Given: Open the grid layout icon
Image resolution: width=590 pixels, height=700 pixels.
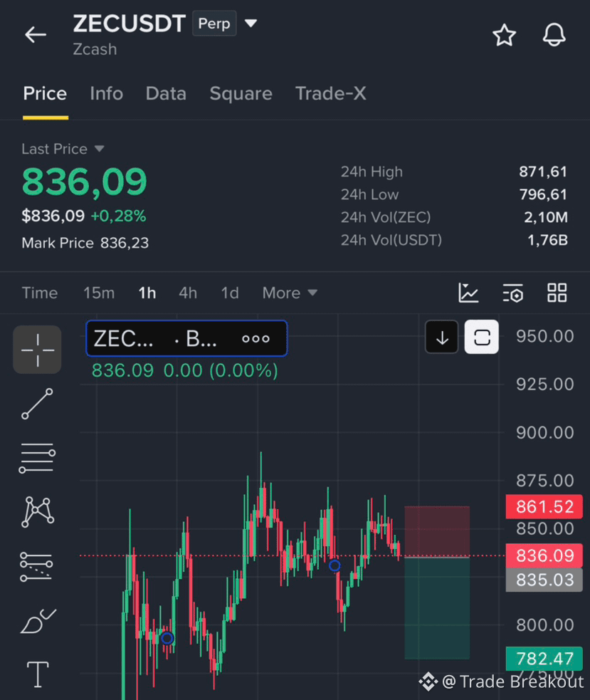Looking at the screenshot, I should [x=557, y=293].
